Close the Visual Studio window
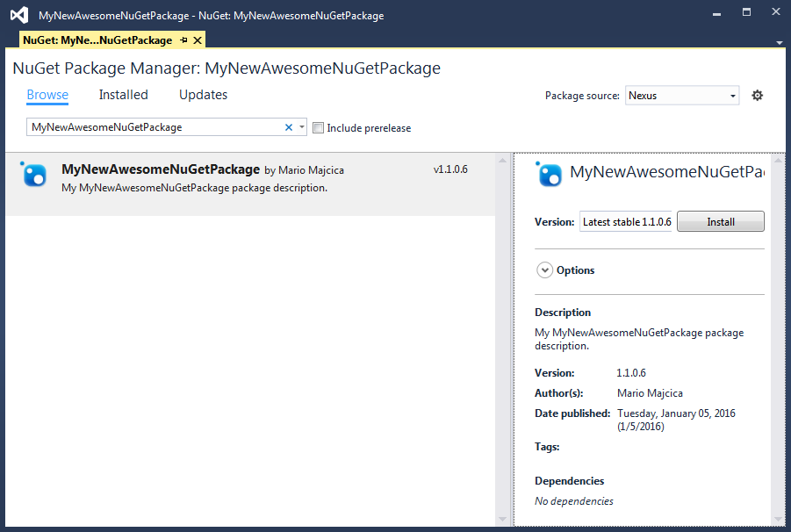Screen dimensions: 791x532 click(x=776, y=11)
